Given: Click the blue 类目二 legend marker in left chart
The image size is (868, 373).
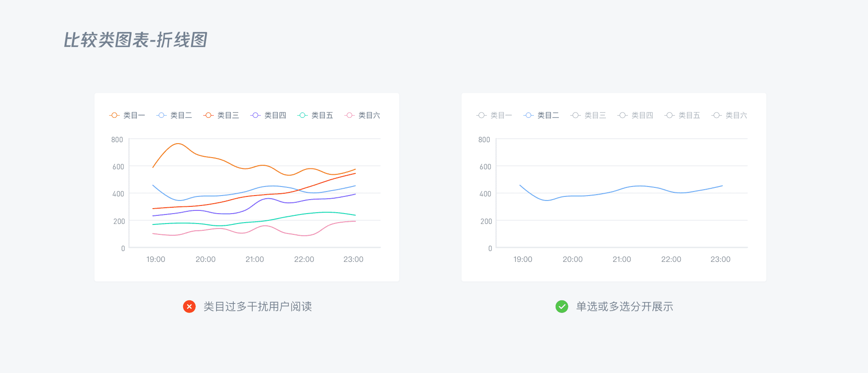Looking at the screenshot, I should tap(162, 116).
